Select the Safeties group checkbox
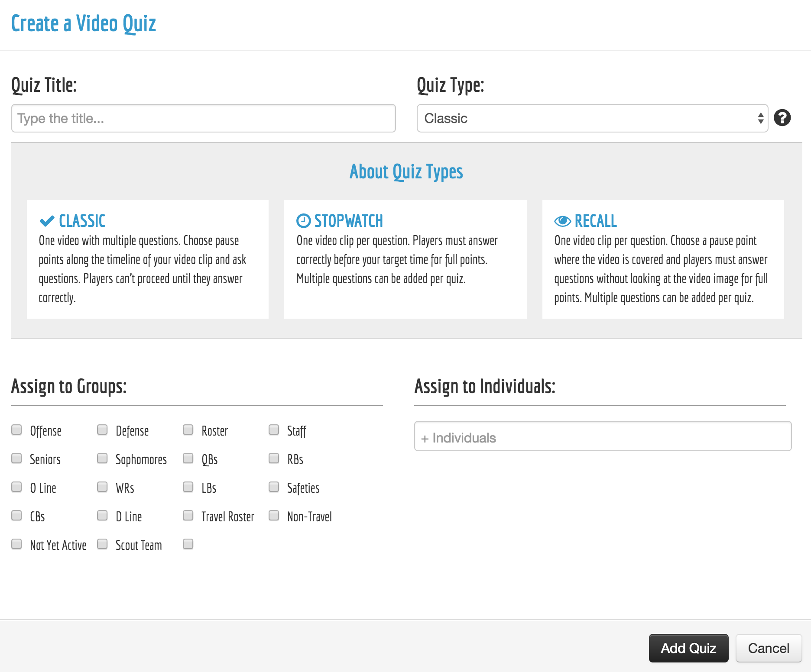This screenshot has width=811, height=672. tap(274, 487)
